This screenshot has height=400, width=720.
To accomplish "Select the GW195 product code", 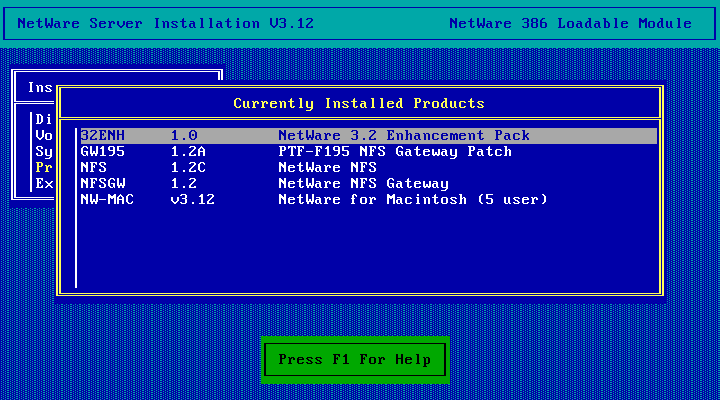I will pyautogui.click(x=102, y=152).
